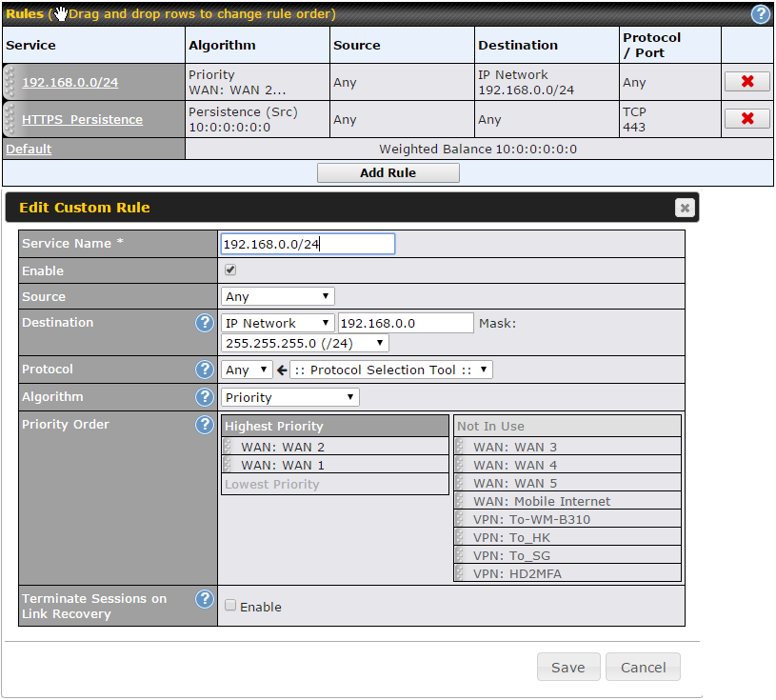Viewport: 776px width, 700px height.
Task: Open Terminate Sessions help icon
Action: 205,599
